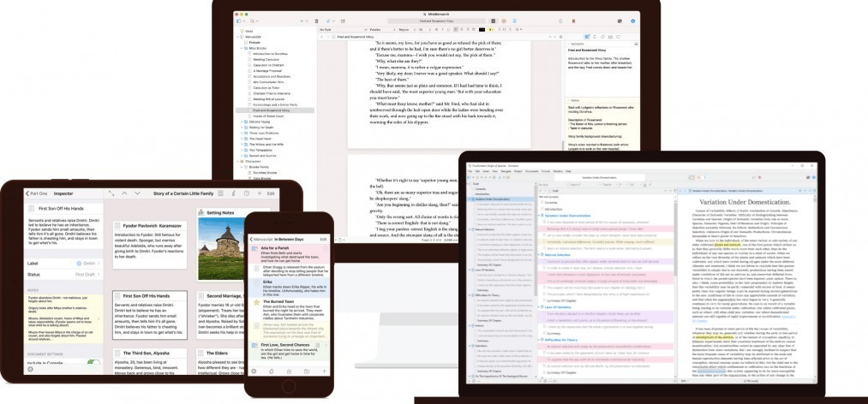Click the share icon in the Mac toolbar
The width and height of the screenshot is (868, 404).
pos(560,21)
